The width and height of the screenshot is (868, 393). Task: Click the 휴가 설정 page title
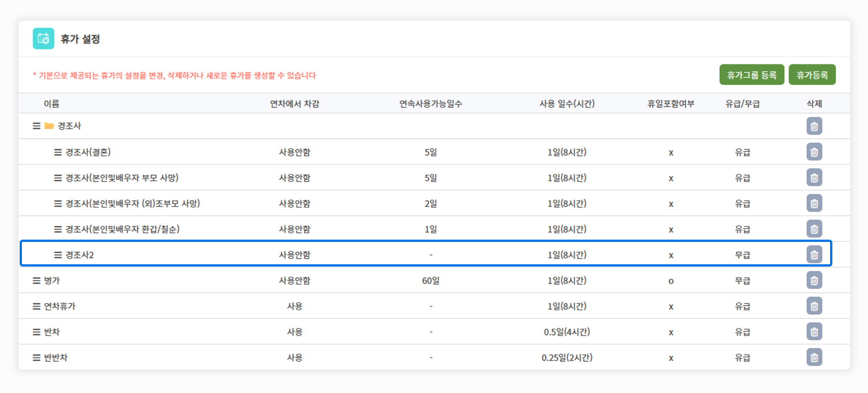pos(80,39)
